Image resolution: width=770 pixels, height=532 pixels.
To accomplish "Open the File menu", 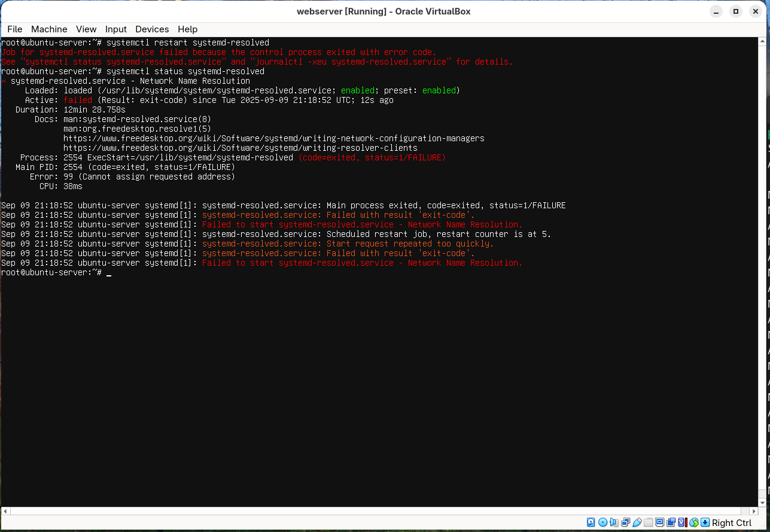I will [x=14, y=29].
